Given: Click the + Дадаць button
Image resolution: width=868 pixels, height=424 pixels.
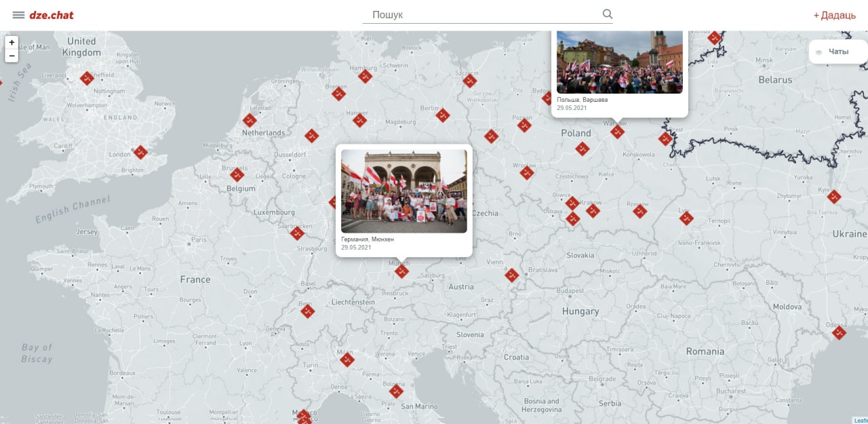Looking at the screenshot, I should coord(834,15).
